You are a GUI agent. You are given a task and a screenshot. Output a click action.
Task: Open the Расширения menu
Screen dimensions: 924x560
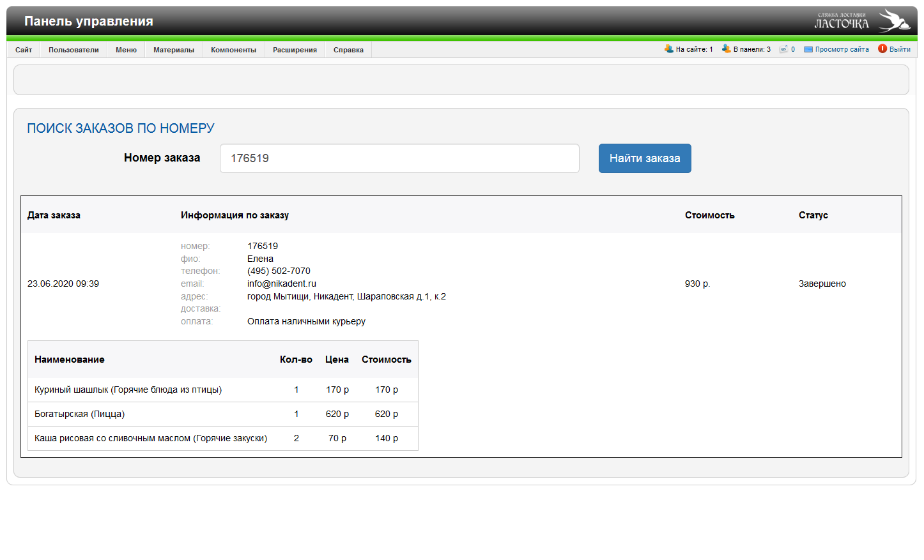coord(295,50)
